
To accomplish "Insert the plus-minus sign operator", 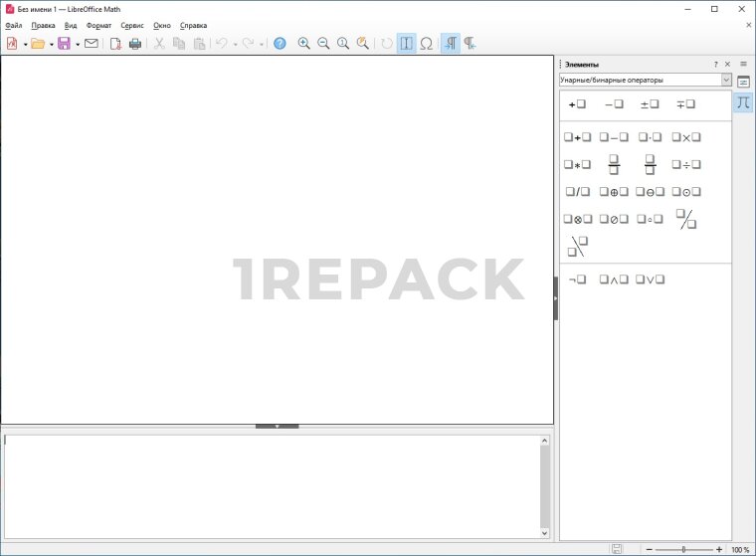I will pyautogui.click(x=650, y=104).
